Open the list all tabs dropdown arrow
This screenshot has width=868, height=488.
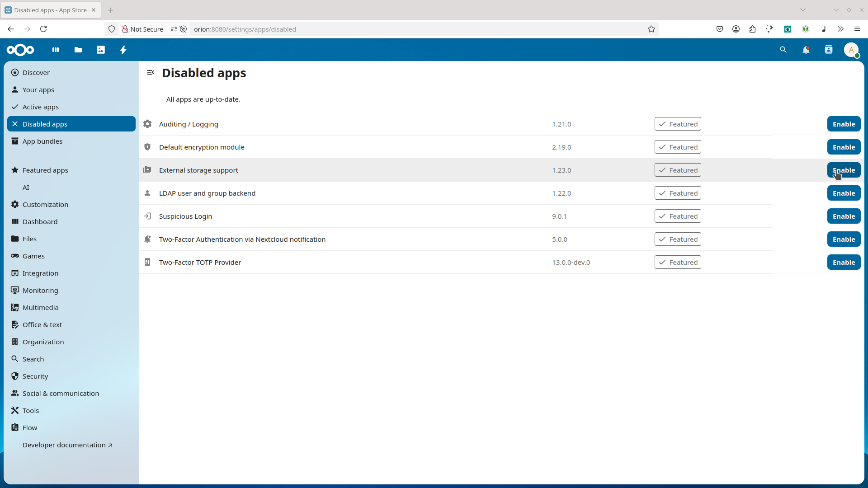point(803,10)
